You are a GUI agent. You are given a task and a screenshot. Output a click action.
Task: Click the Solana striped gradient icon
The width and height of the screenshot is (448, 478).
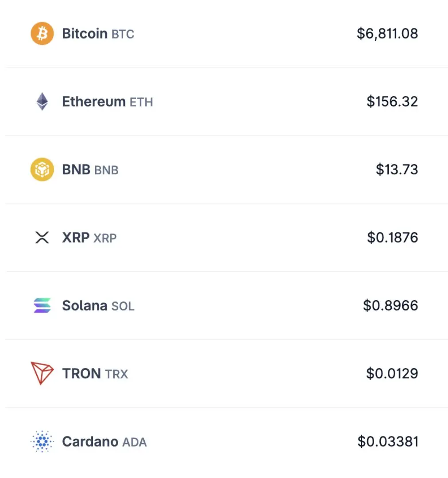42,305
